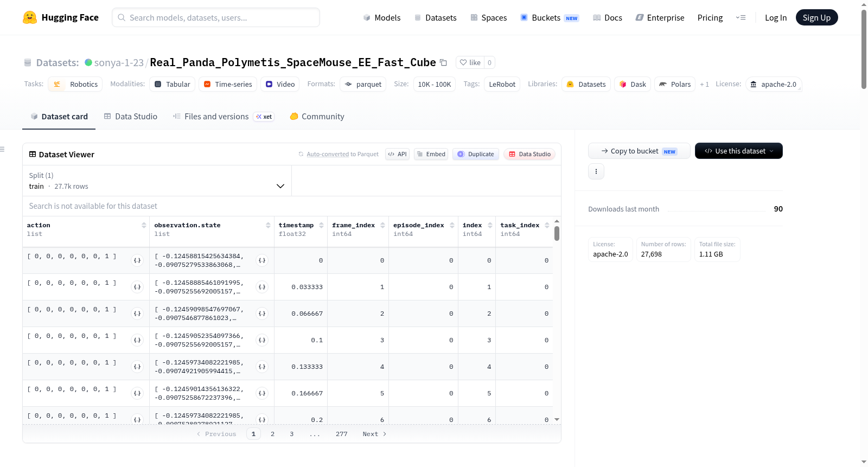The image size is (868, 467).
Task: Expand the first observation.state cell's braces icon
Action: [263, 260]
